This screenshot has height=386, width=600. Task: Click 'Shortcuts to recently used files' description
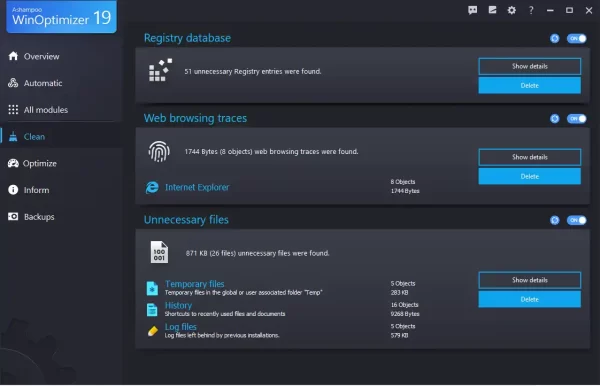pyautogui.click(x=225, y=314)
